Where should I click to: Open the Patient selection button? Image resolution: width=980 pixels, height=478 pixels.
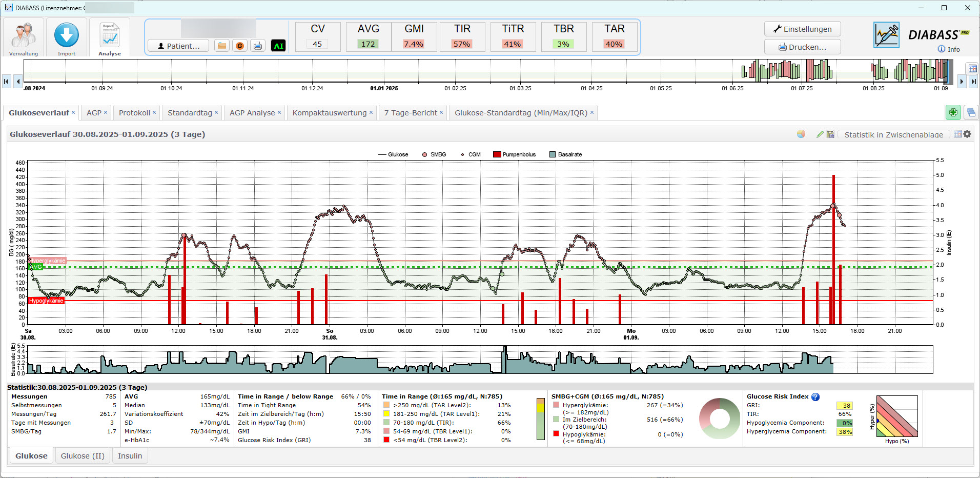click(178, 46)
